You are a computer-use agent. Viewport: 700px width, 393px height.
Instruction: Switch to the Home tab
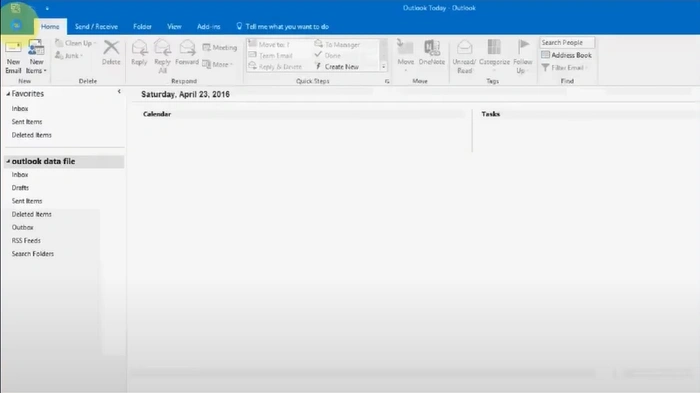click(50, 27)
